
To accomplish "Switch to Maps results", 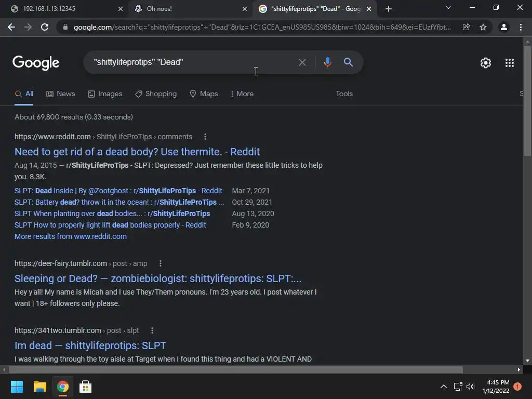I will pos(204,94).
